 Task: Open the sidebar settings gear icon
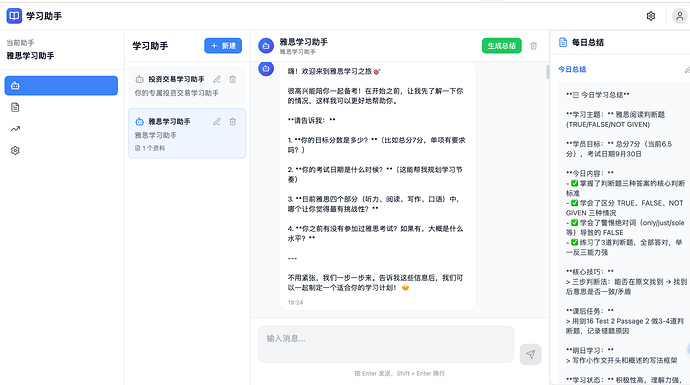pos(15,150)
